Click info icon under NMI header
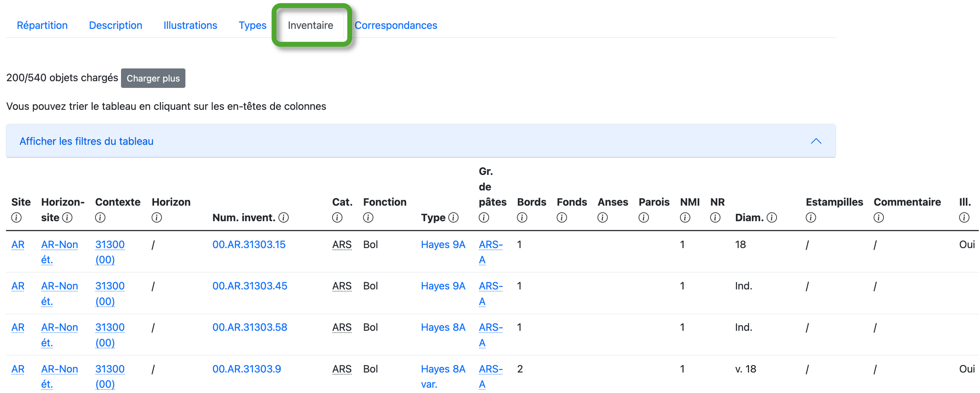Image resolution: width=980 pixels, height=393 pixels. (685, 218)
